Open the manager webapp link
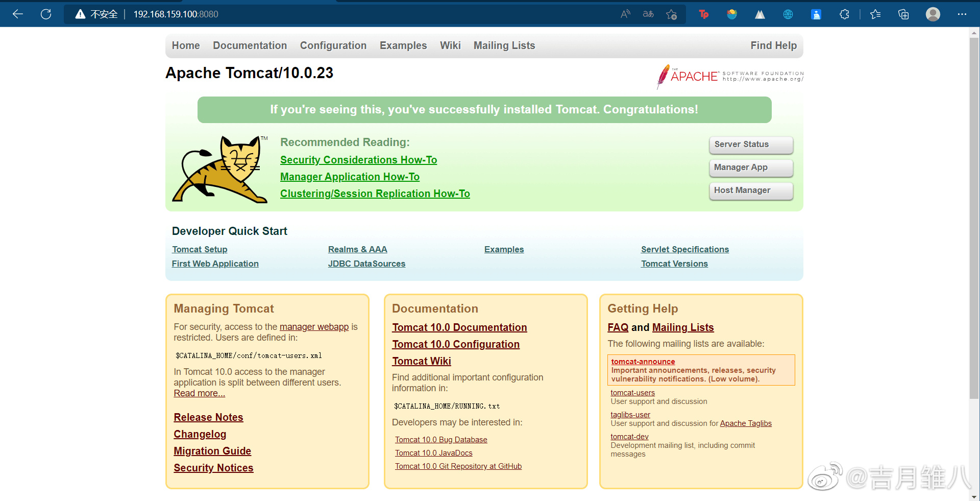Screen dimensions: 980x501 tap(314, 327)
